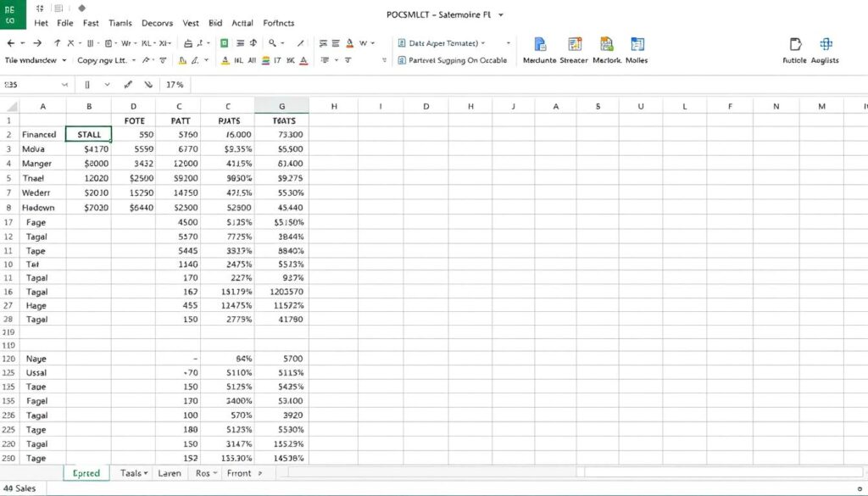Image resolution: width=868 pixels, height=496 pixels.
Task: Click the magnifier search icon
Action: (x=272, y=42)
